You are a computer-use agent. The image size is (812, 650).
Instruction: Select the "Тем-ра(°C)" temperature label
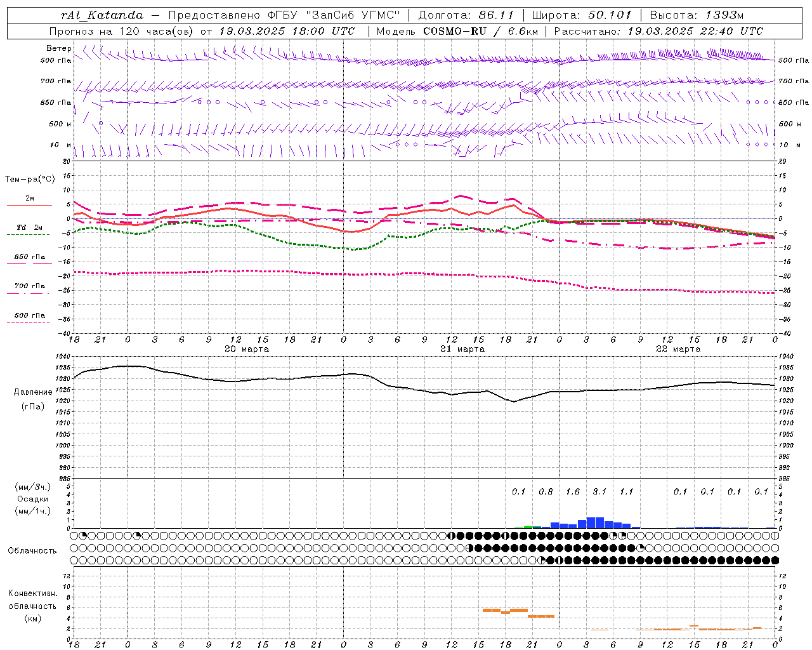coord(30,180)
